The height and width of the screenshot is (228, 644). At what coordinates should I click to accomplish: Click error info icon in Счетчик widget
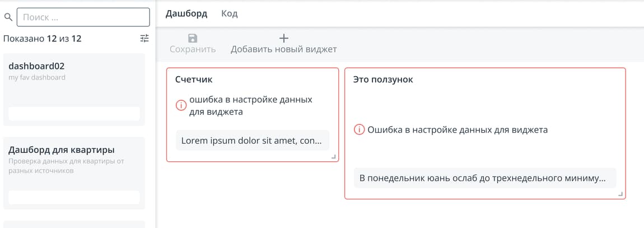181,105
